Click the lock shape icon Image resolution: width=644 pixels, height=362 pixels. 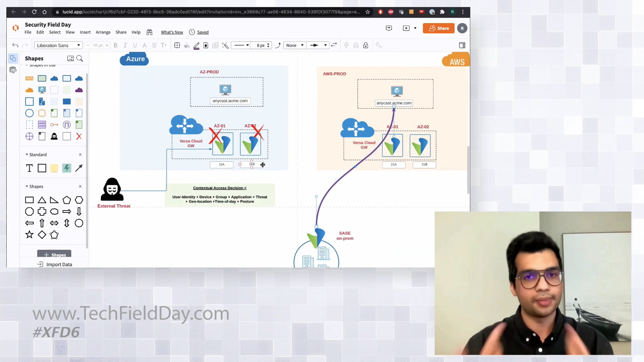click(x=365, y=45)
